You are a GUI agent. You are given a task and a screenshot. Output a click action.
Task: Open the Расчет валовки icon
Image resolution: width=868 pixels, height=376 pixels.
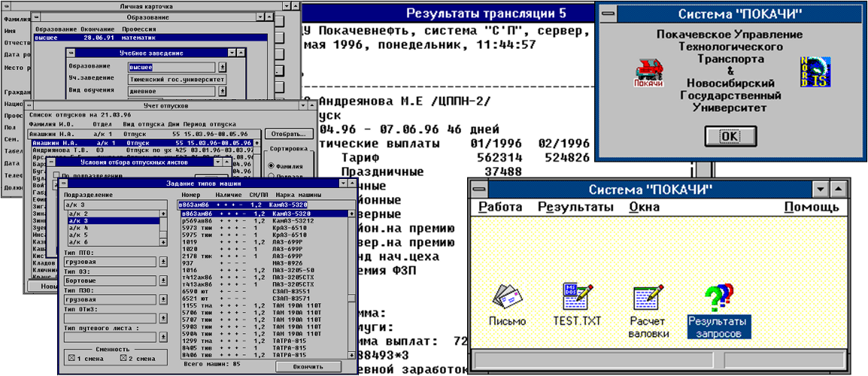pyautogui.click(x=649, y=297)
